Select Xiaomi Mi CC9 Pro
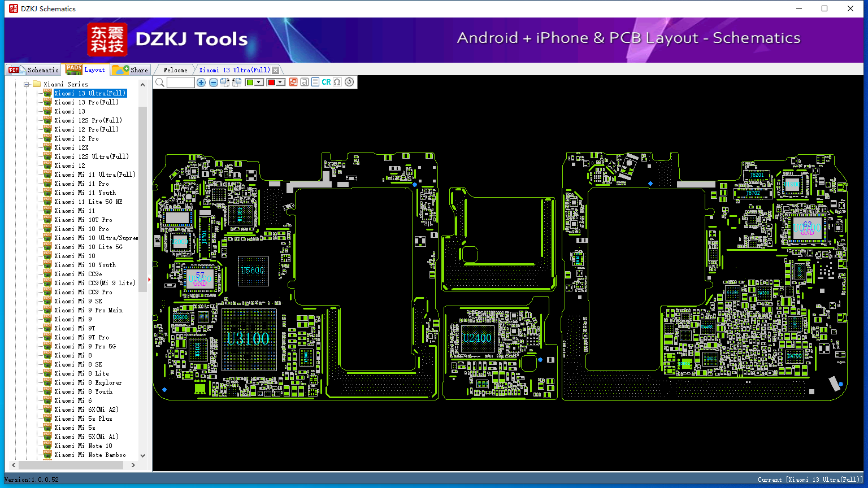 click(83, 292)
